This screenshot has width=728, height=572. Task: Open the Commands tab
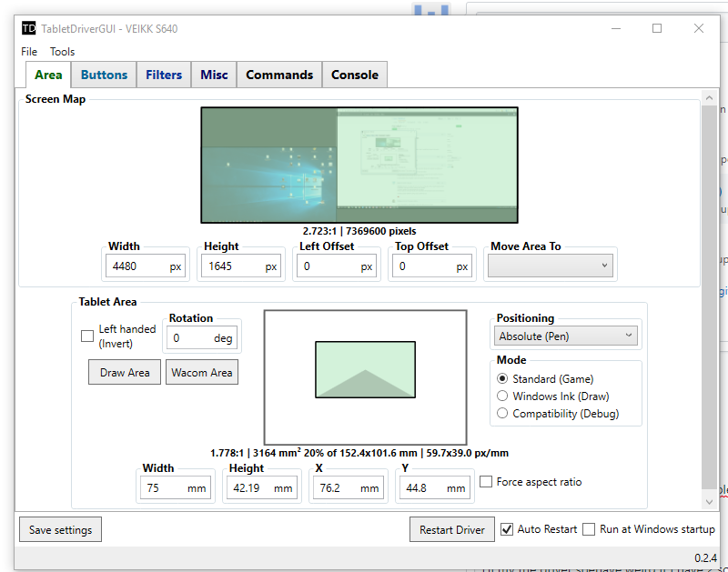pyautogui.click(x=278, y=75)
